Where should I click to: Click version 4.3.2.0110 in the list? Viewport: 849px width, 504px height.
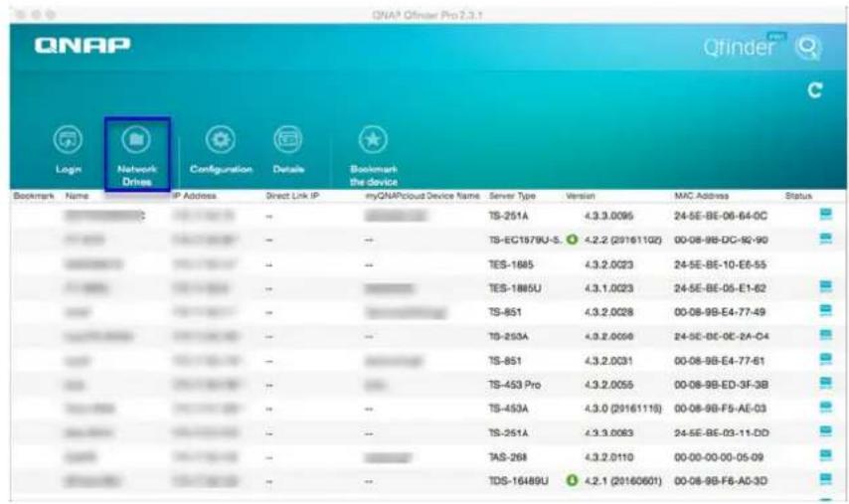point(608,457)
